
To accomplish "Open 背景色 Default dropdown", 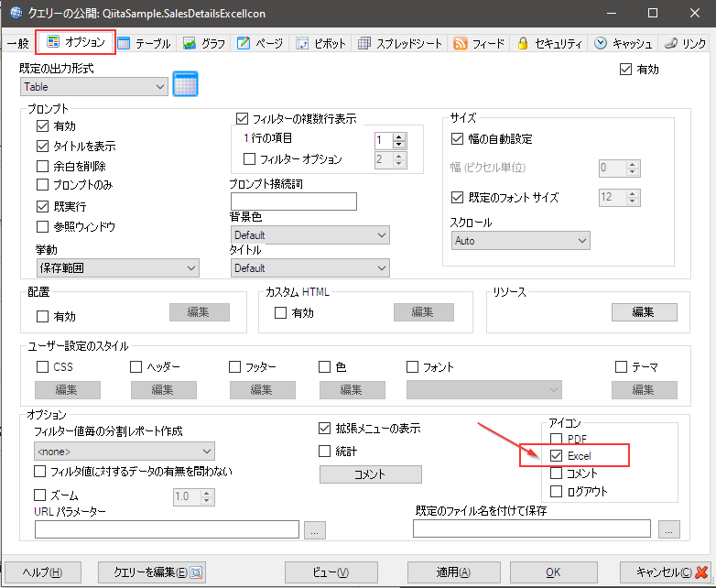I will [x=310, y=234].
